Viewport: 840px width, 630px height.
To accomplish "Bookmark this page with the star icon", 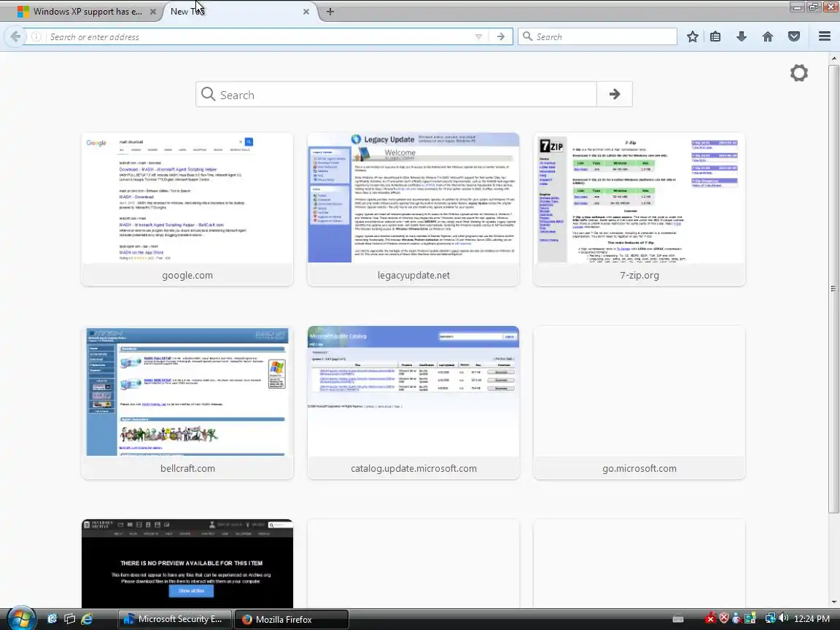I will [692, 36].
